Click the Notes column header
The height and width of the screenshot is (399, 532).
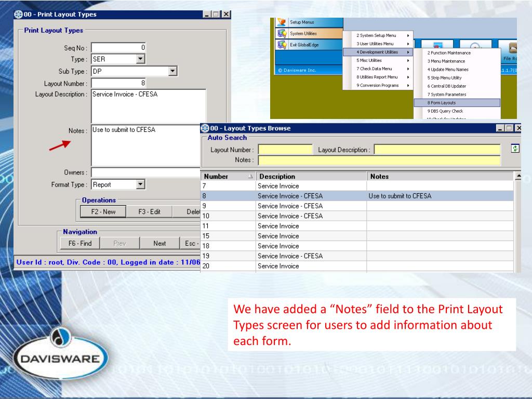440,177
